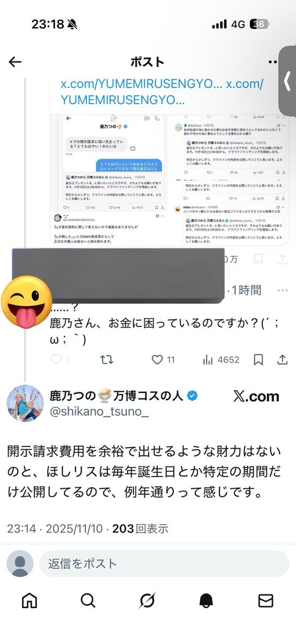Open the reply's three-dot more menu
Screen dimensions: 296x644
[283, 290]
